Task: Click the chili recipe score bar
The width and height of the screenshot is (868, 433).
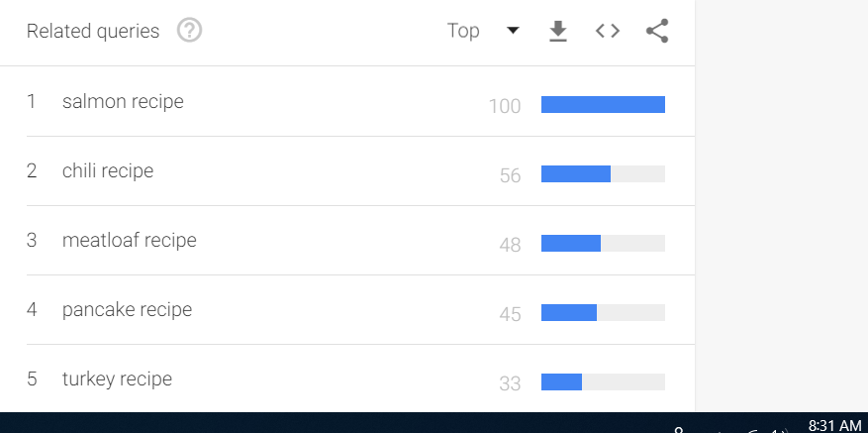Action: pos(603,174)
